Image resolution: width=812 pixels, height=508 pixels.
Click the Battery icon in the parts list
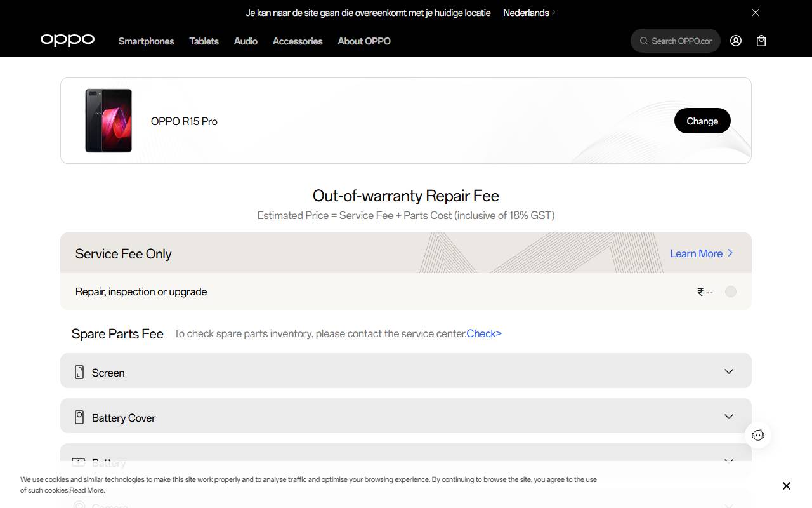79,462
